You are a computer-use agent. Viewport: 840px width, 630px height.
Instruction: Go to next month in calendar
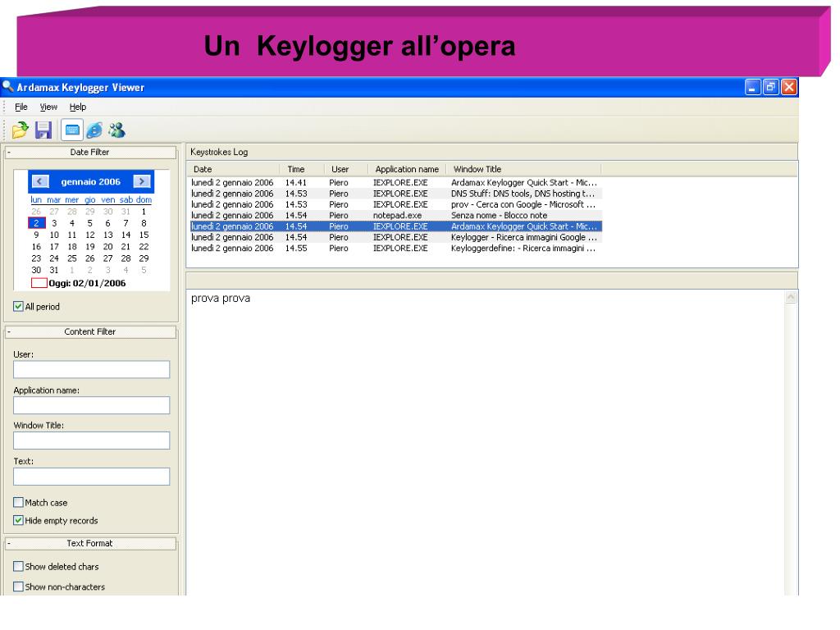pos(141,181)
